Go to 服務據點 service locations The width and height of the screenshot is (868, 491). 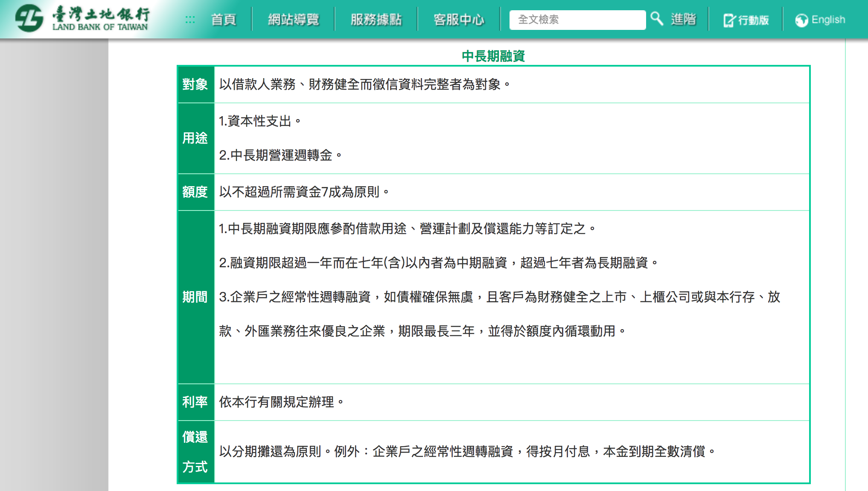pyautogui.click(x=376, y=20)
